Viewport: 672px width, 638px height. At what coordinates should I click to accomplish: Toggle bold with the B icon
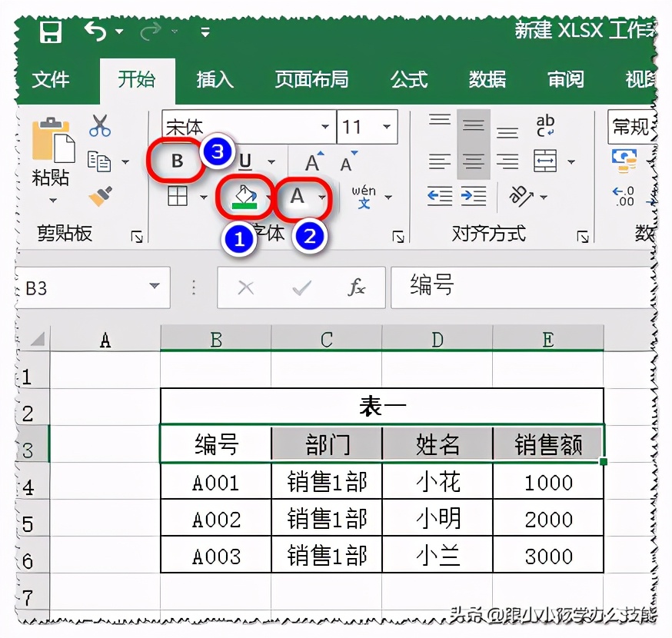point(178,161)
